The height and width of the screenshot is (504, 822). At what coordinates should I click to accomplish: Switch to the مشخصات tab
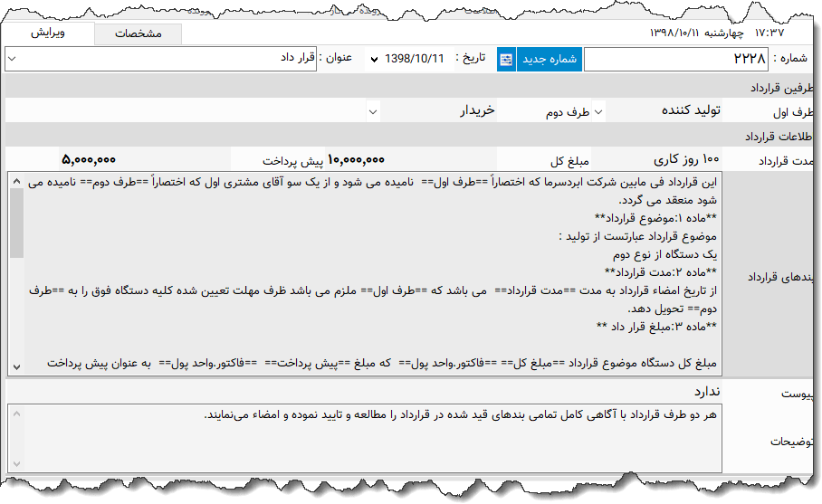(139, 33)
